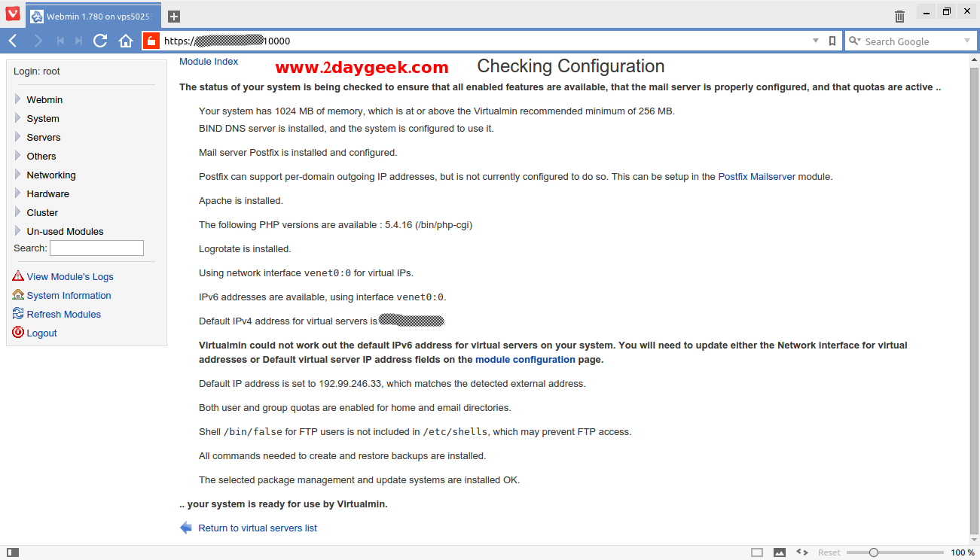Click the rewind history button
The image size is (980, 560).
point(60,41)
